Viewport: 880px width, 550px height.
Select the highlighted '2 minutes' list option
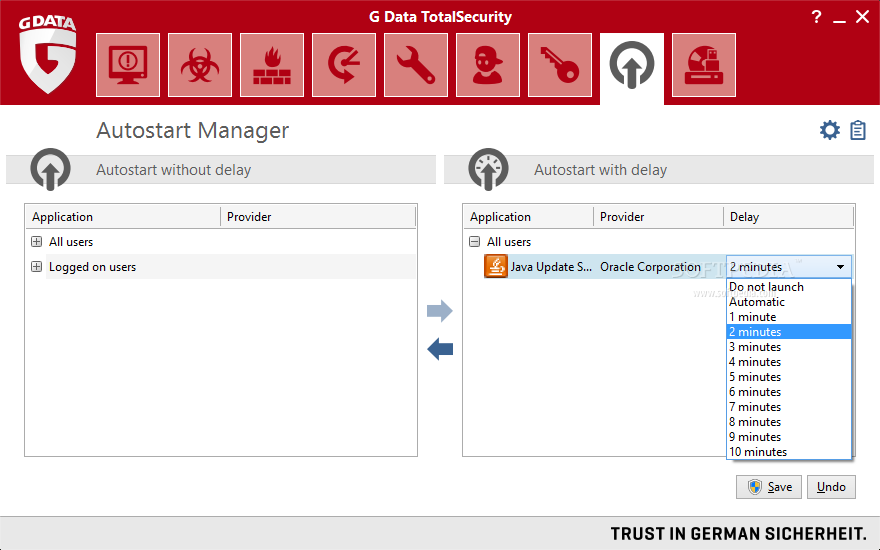coord(789,332)
